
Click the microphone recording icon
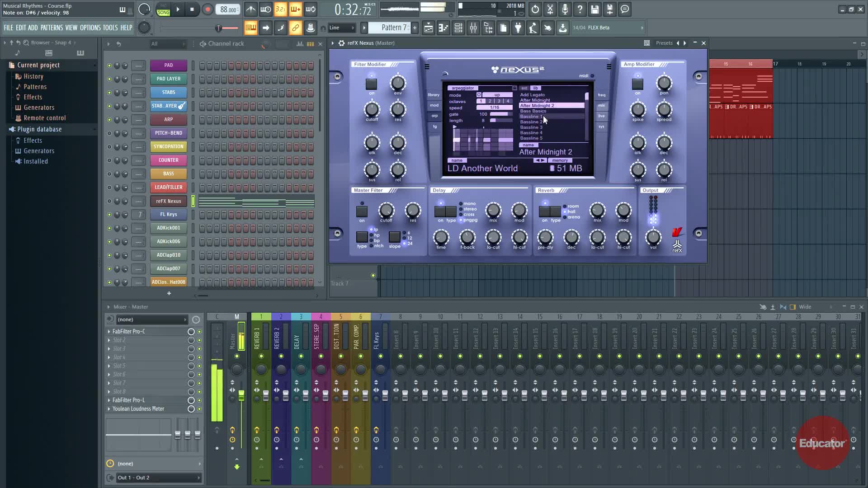coord(565,9)
